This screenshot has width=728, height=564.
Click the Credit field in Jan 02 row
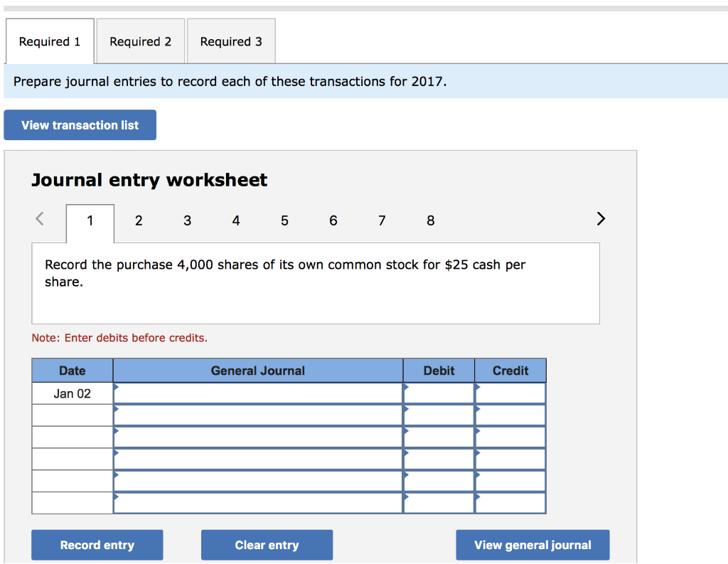[x=510, y=393]
